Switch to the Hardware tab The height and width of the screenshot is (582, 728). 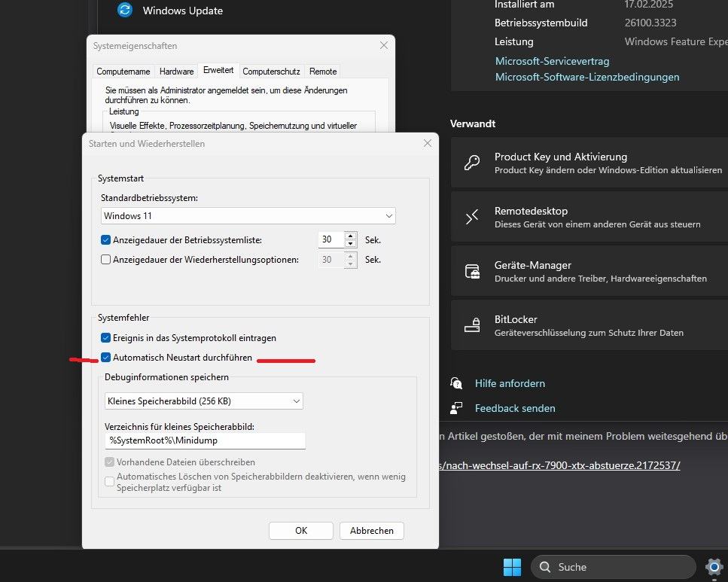point(176,71)
